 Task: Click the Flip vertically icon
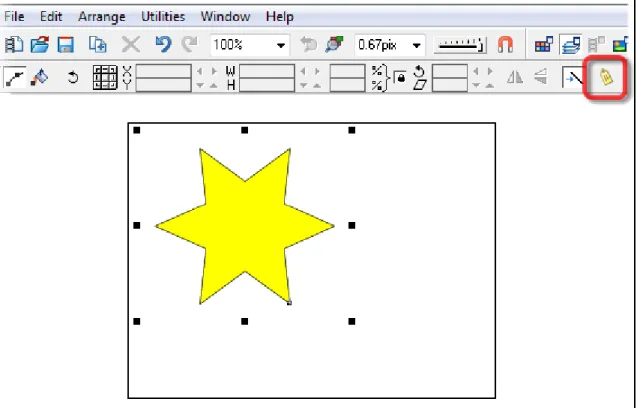tap(541, 77)
